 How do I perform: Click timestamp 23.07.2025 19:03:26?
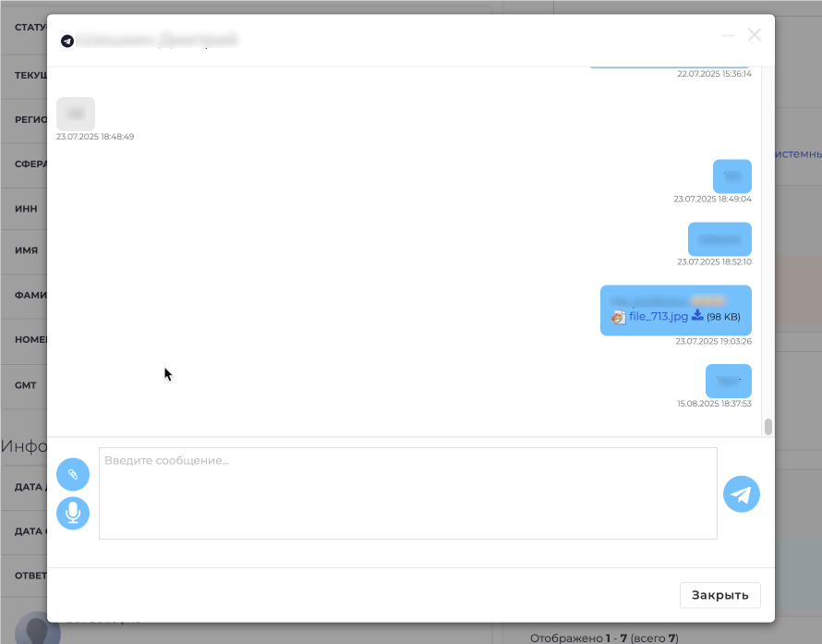click(x=714, y=341)
